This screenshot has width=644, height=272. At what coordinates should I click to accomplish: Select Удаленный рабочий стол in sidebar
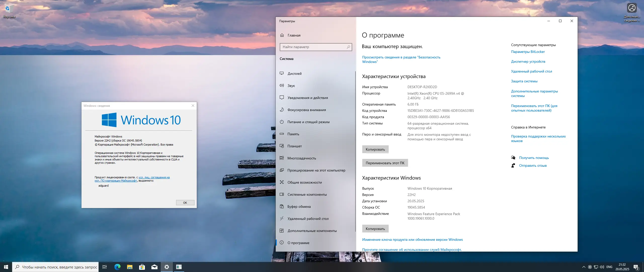(x=308, y=218)
